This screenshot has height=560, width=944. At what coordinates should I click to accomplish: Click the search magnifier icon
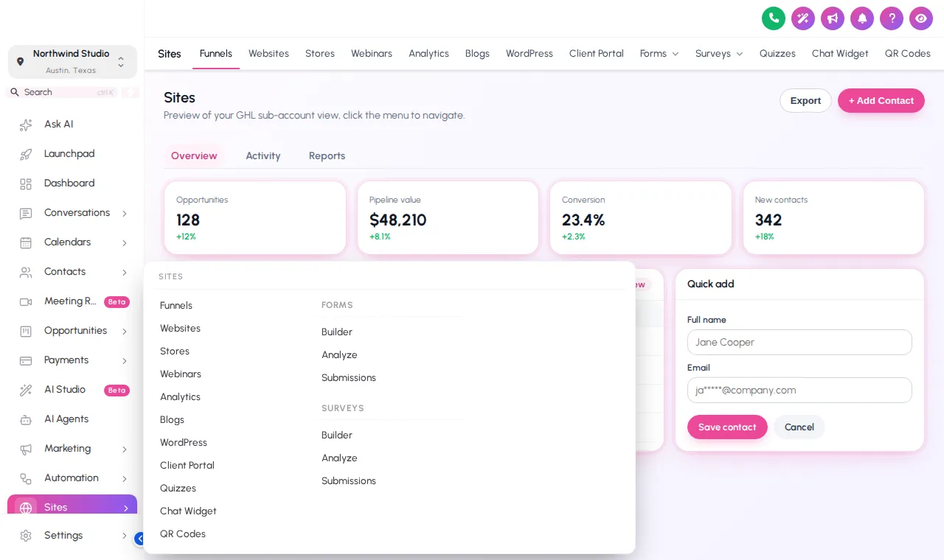[14, 92]
